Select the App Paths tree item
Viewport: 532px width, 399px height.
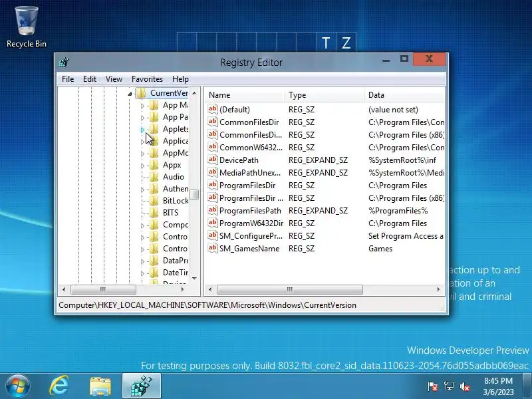[x=175, y=117]
